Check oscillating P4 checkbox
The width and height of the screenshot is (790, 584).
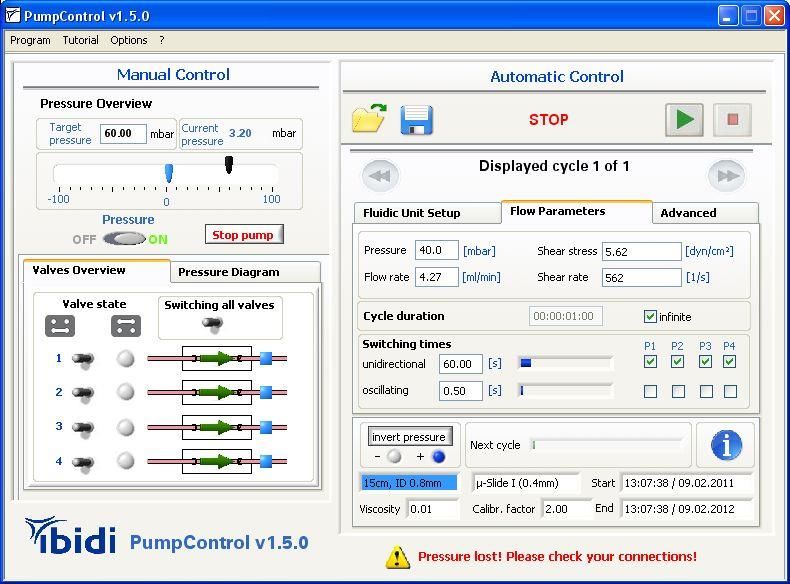tap(731, 392)
